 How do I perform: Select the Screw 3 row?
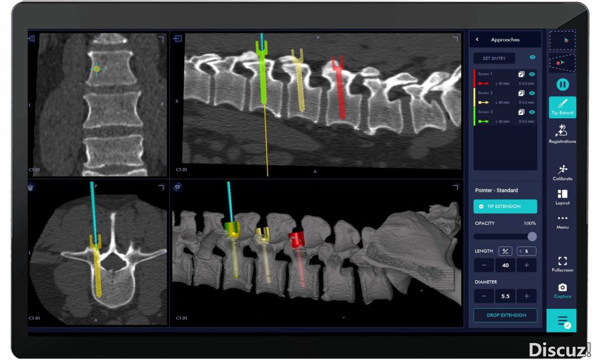click(x=505, y=117)
